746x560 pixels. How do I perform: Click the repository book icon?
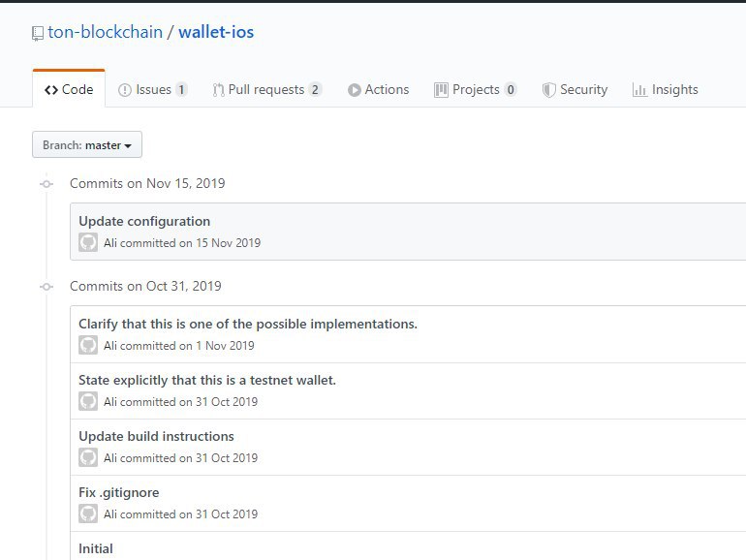point(38,33)
